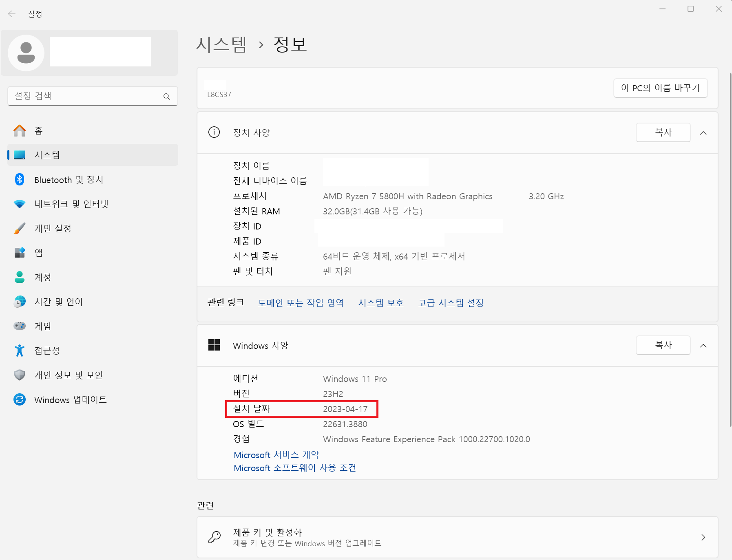Viewport: 732px width, 560px height.
Task: Click the Bluetooth icon in sidebar
Action: (x=20, y=179)
